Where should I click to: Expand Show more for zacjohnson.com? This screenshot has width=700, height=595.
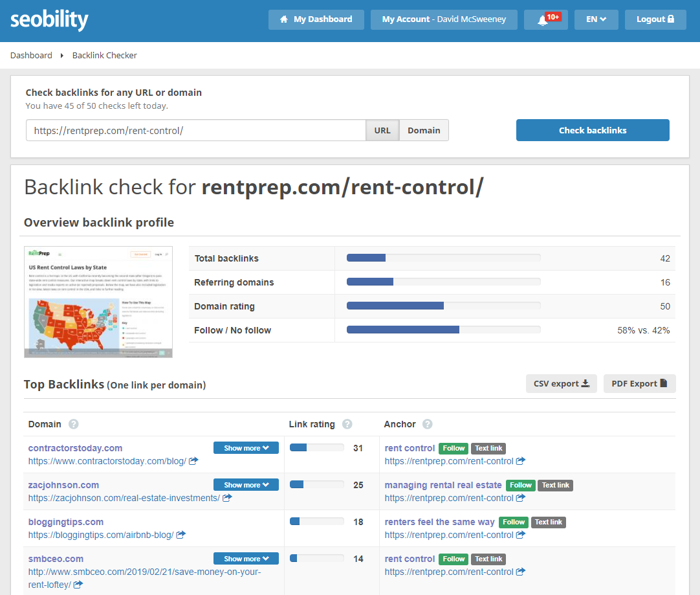(x=246, y=485)
